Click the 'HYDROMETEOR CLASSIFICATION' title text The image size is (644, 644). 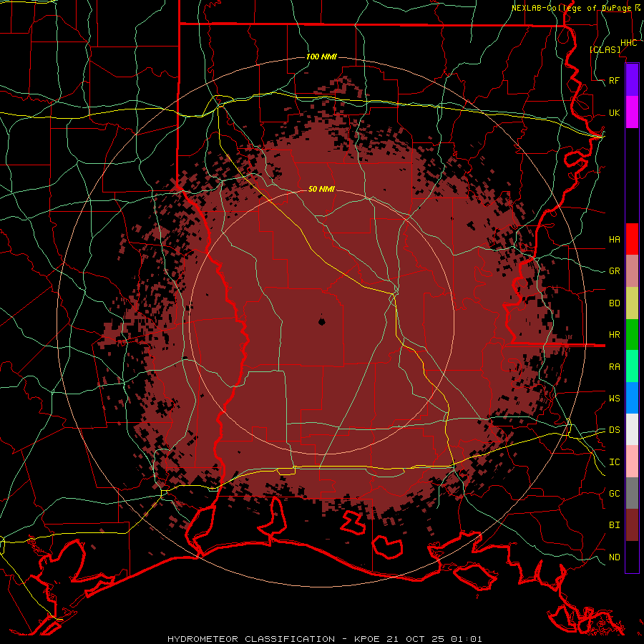[x=251, y=639]
